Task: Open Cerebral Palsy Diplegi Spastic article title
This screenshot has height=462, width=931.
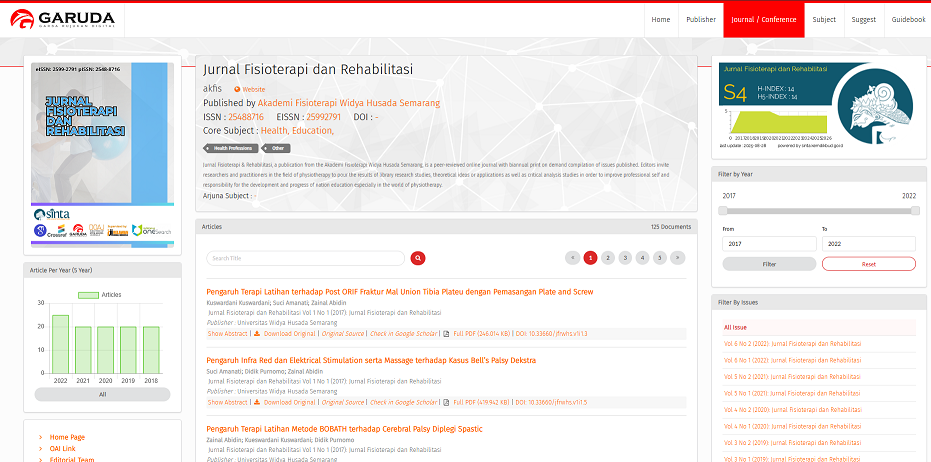Action: coord(344,429)
